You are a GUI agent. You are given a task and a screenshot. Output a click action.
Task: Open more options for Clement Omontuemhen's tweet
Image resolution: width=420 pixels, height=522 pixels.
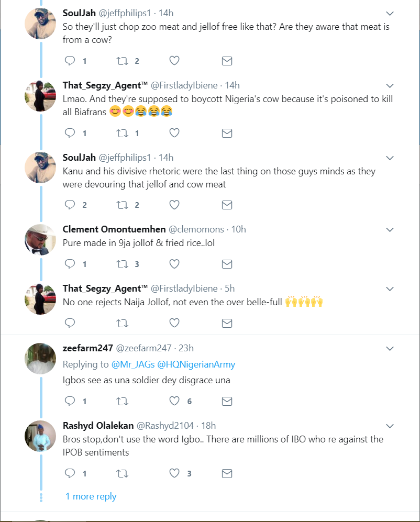click(390, 230)
